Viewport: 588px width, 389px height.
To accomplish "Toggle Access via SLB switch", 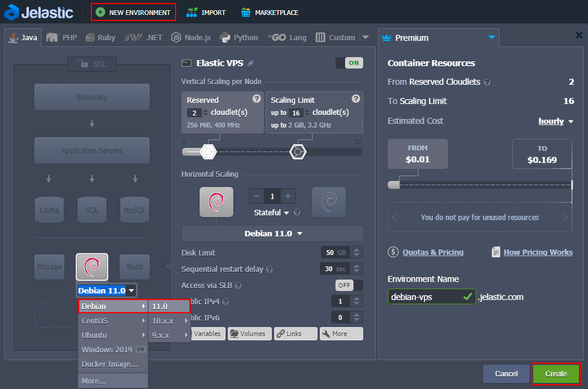I will (x=349, y=285).
